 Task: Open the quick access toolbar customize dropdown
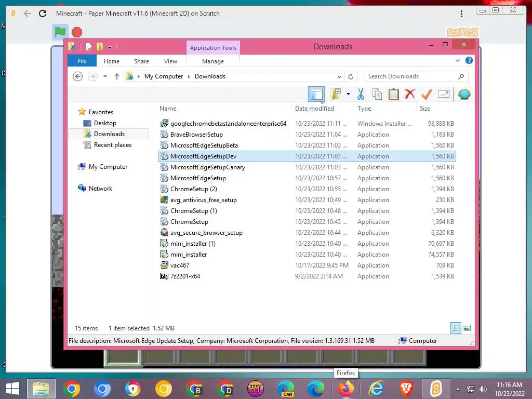[x=110, y=47]
